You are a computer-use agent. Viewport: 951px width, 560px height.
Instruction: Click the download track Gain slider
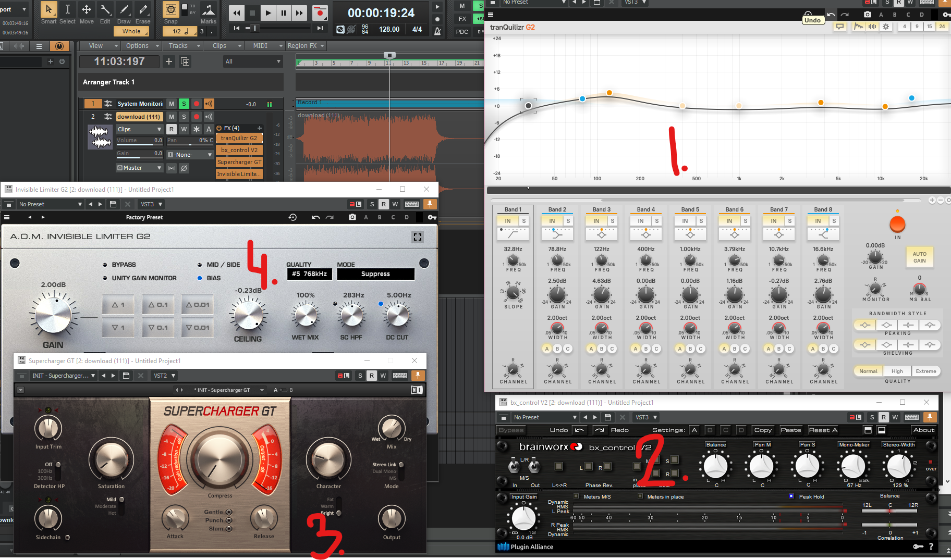139,154
